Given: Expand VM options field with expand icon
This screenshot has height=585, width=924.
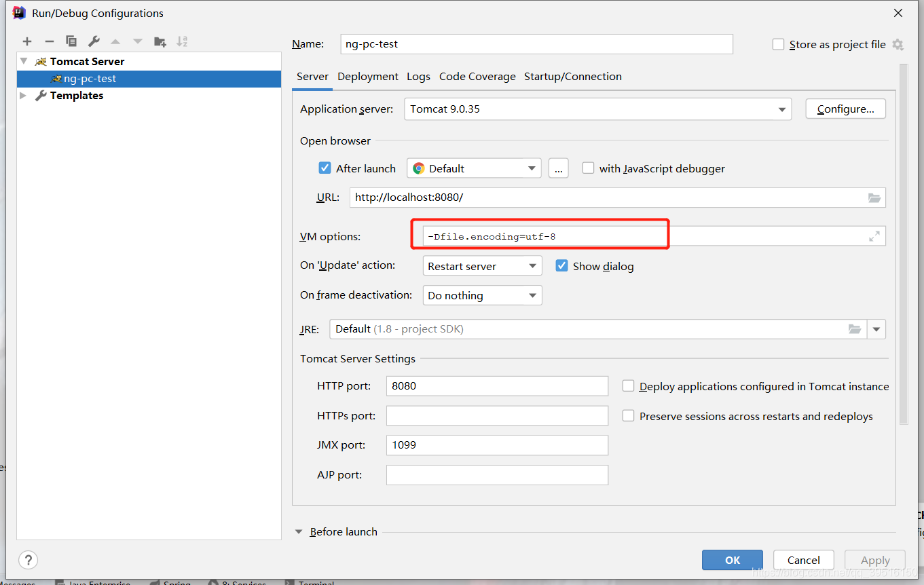Looking at the screenshot, I should [x=874, y=236].
